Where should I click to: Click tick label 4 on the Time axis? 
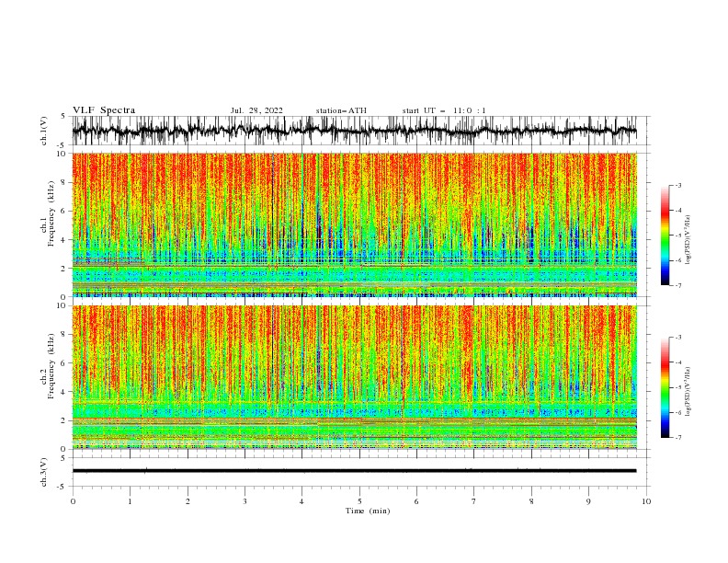pos(301,501)
